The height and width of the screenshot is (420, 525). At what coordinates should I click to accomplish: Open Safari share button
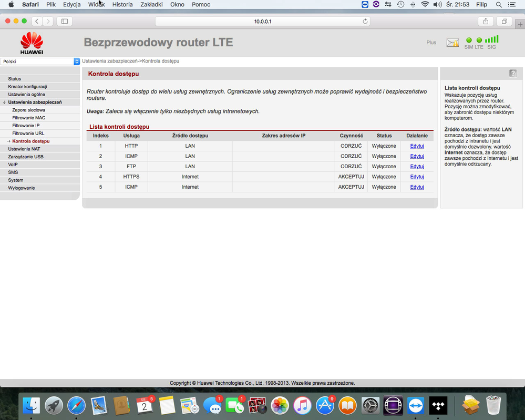tap(486, 21)
